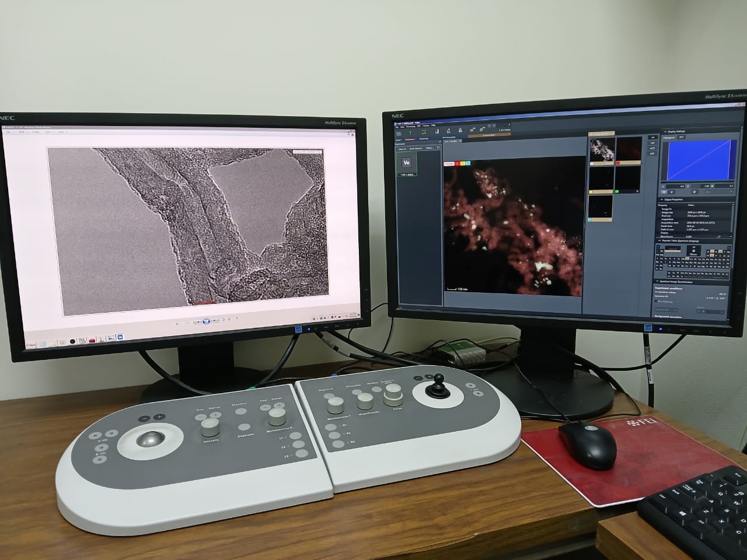Click the Velox experiment thumbnail labeled Ve
Screen dimensions: 747x560
[407, 163]
